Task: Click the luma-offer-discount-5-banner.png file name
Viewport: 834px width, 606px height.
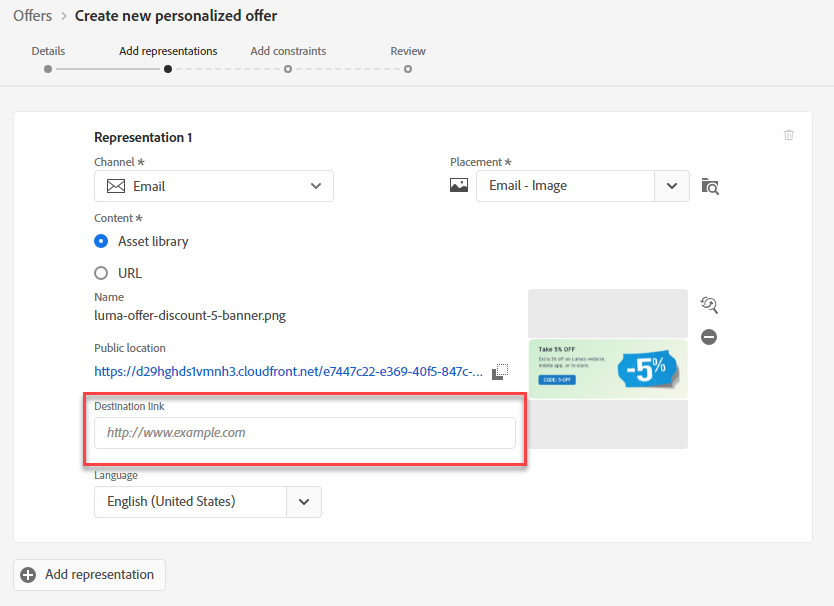Action: point(190,316)
